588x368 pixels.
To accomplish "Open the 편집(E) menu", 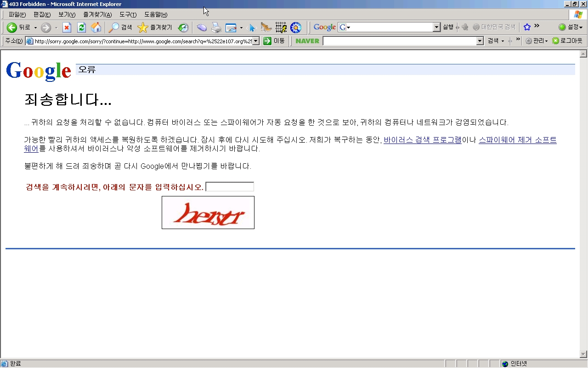I will [x=42, y=14].
